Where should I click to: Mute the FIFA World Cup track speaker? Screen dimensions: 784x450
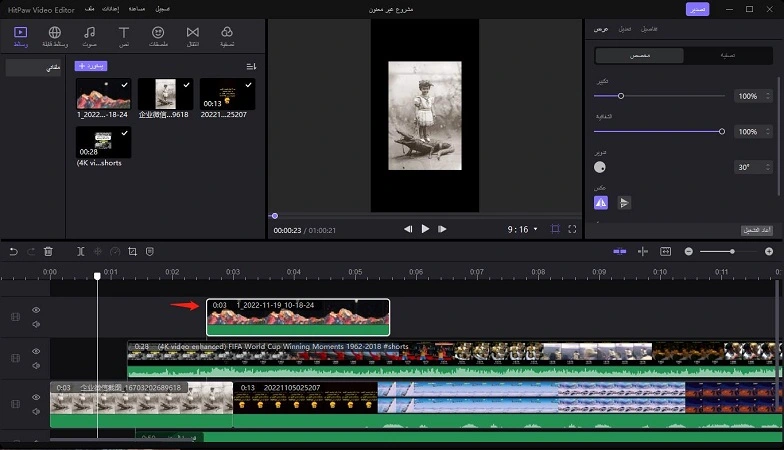[x=36, y=366]
